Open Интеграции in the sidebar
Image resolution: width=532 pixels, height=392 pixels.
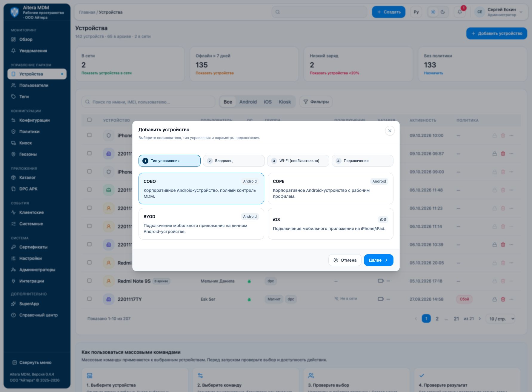[37, 281]
